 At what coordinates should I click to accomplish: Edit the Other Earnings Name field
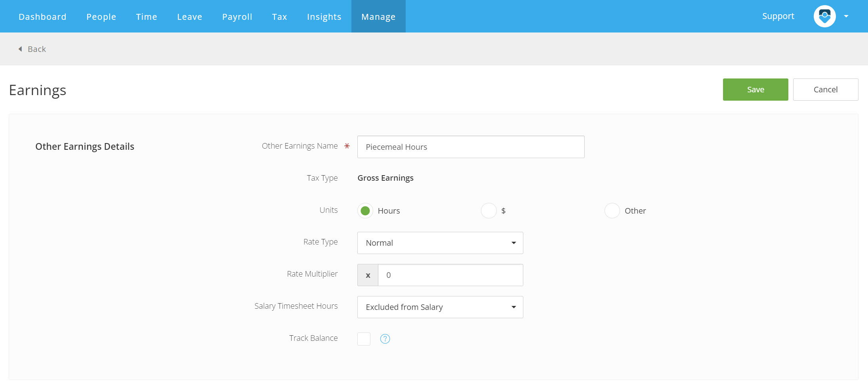click(x=471, y=147)
